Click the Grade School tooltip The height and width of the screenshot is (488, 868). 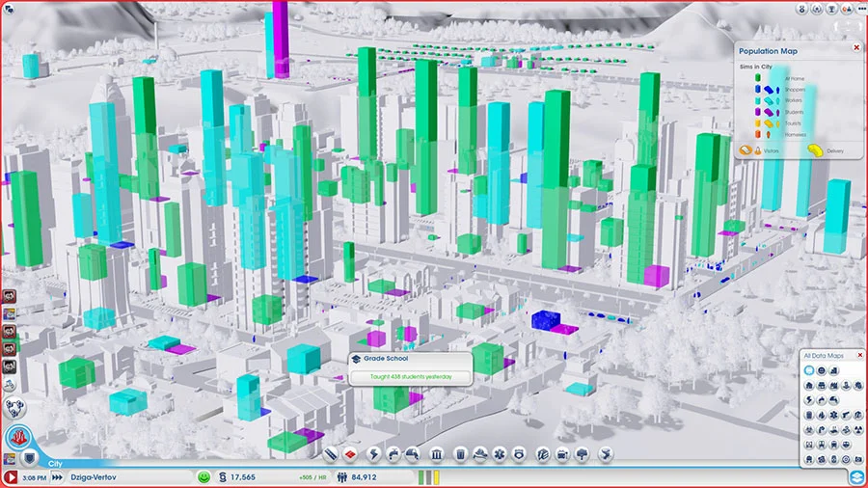click(411, 368)
